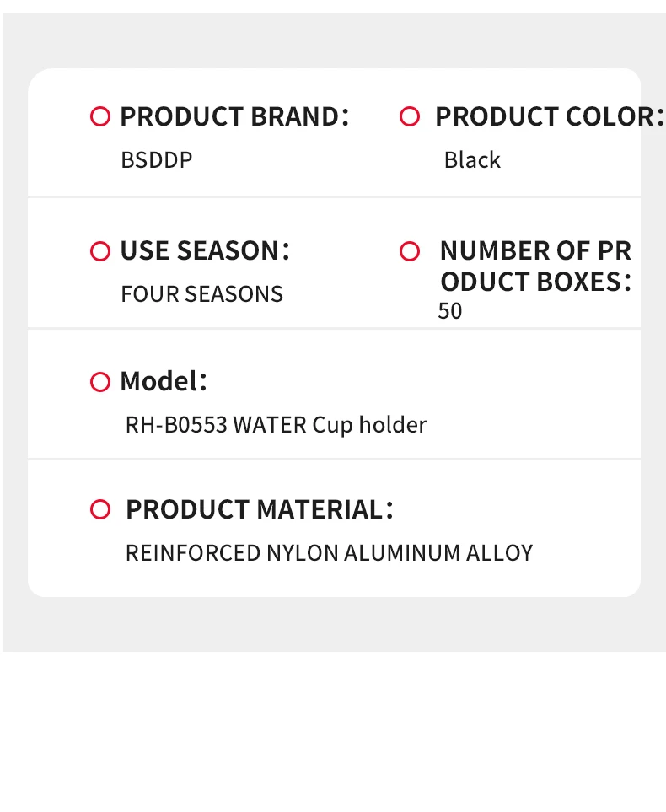Select the BSDDP brand value
This screenshot has height=812, width=666.
(x=157, y=160)
